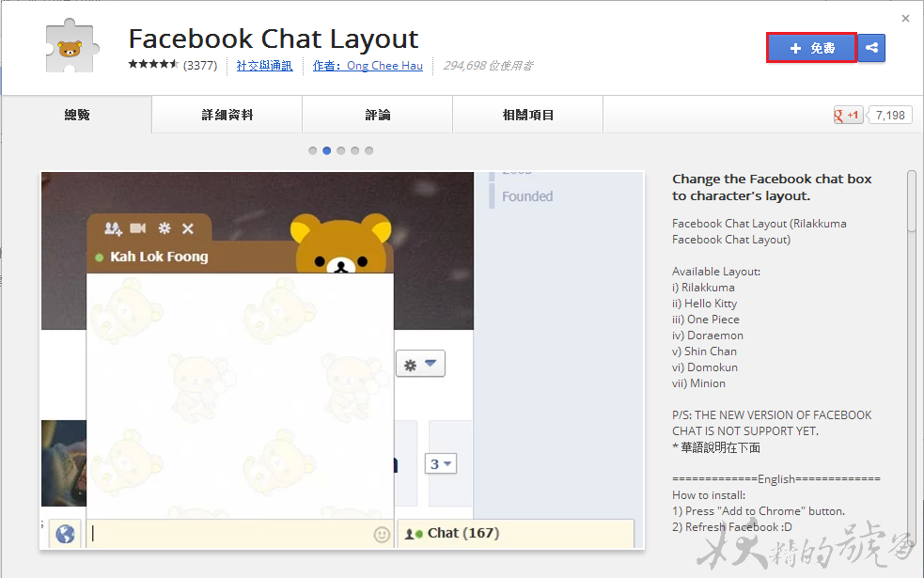Select the first screenshot carousel dot
Viewport: 924px width, 578px height.
pos(313,150)
